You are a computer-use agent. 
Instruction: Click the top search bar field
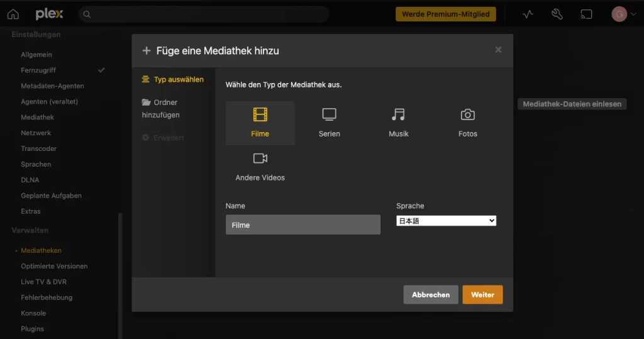[x=204, y=14]
